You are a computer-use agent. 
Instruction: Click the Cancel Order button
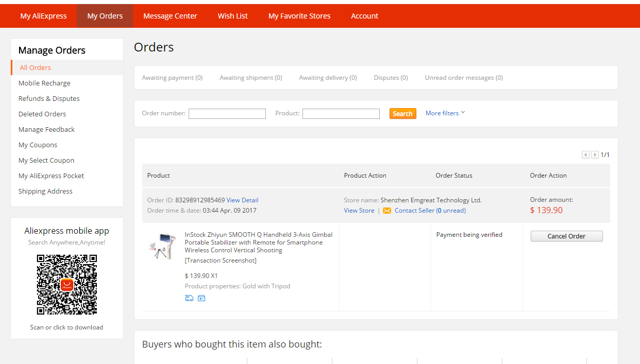point(566,236)
